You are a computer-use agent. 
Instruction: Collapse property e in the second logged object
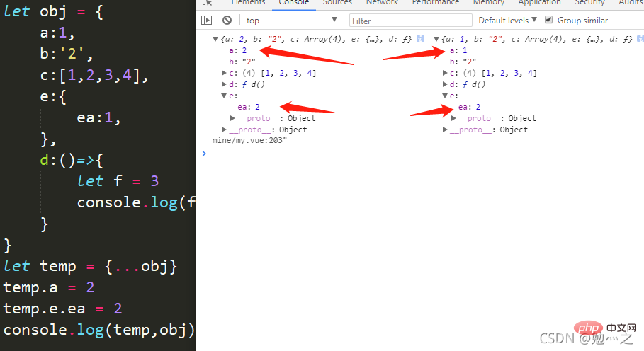[444, 96]
